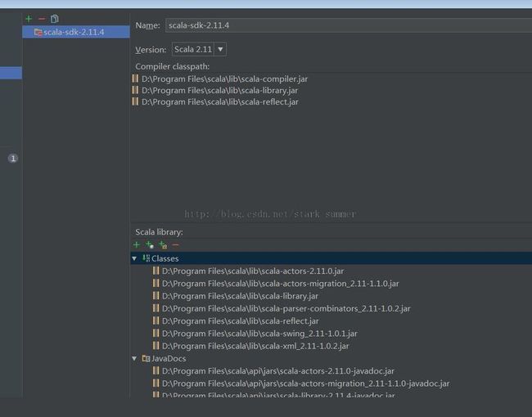Screen dimensions: 532x417
Task: Collapse the JavaDocs tree node
Action: tap(134, 359)
